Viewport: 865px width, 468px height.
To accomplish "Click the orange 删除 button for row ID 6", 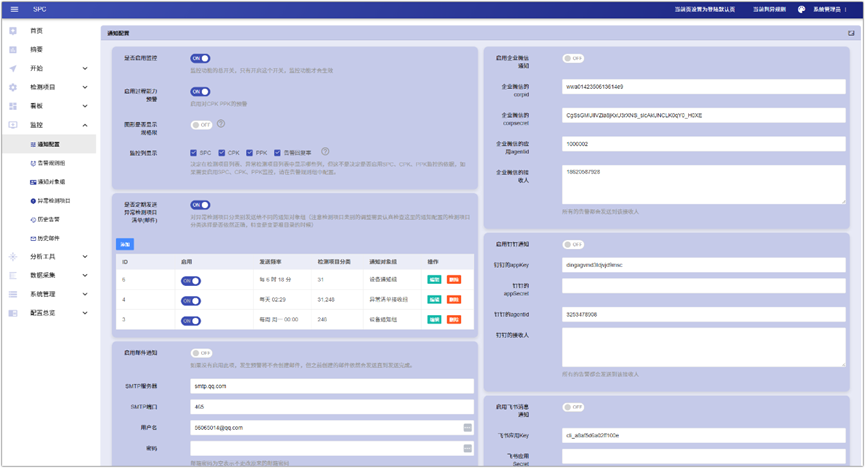I will (454, 280).
